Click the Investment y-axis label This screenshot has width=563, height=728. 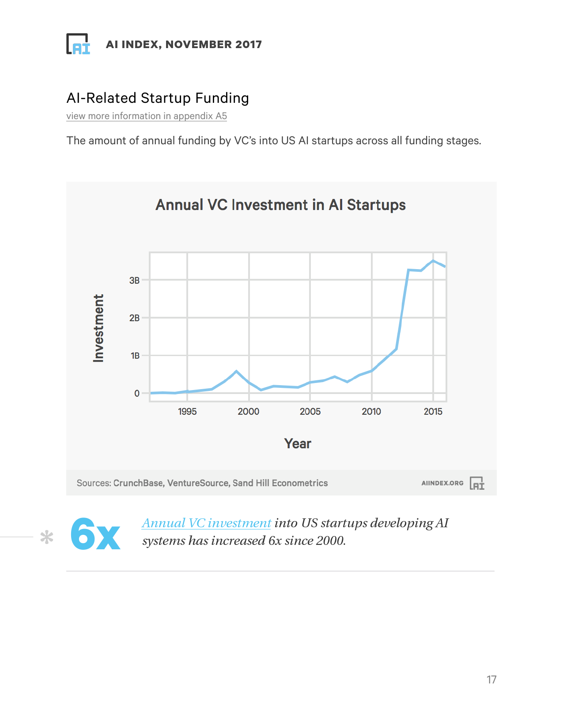(x=98, y=328)
